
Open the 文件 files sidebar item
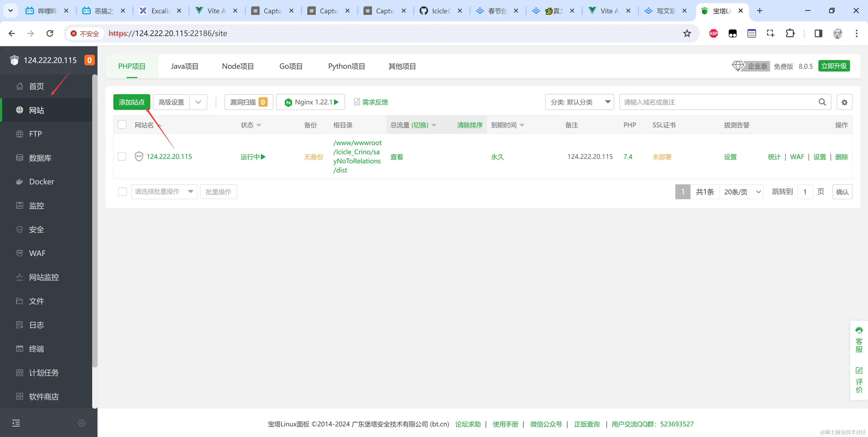[46, 301]
